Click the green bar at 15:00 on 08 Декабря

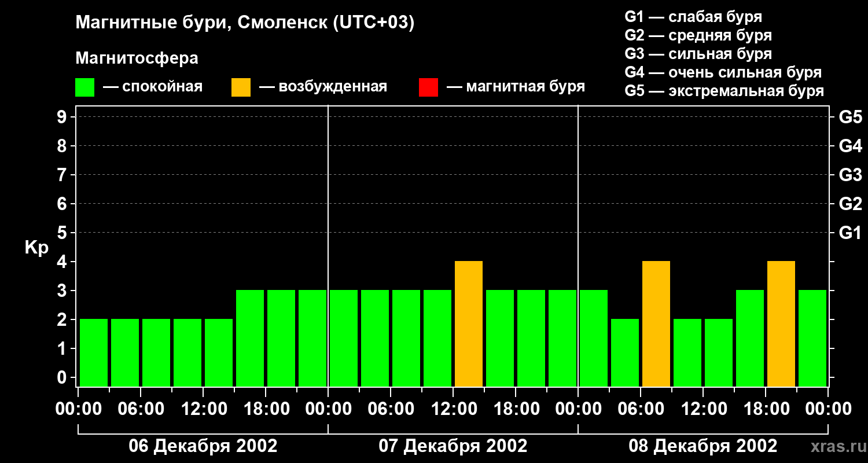[750, 339]
